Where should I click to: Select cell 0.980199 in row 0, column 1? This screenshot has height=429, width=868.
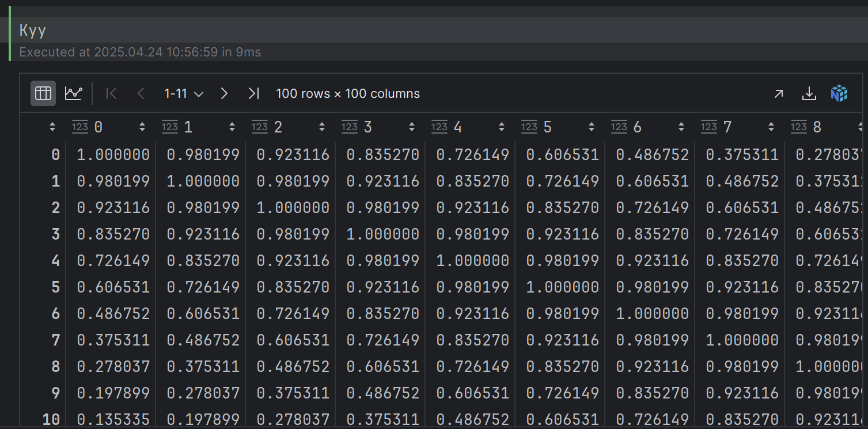[203, 154]
